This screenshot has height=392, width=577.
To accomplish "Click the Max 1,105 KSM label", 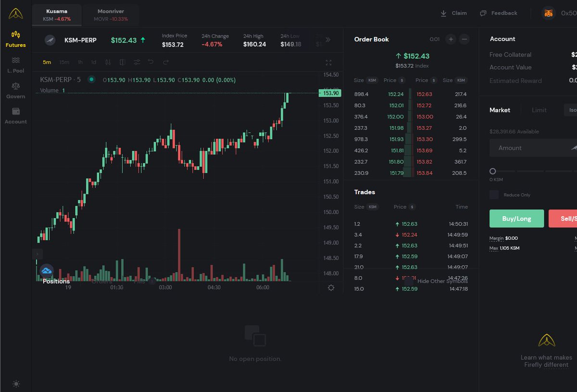I will click(504, 248).
